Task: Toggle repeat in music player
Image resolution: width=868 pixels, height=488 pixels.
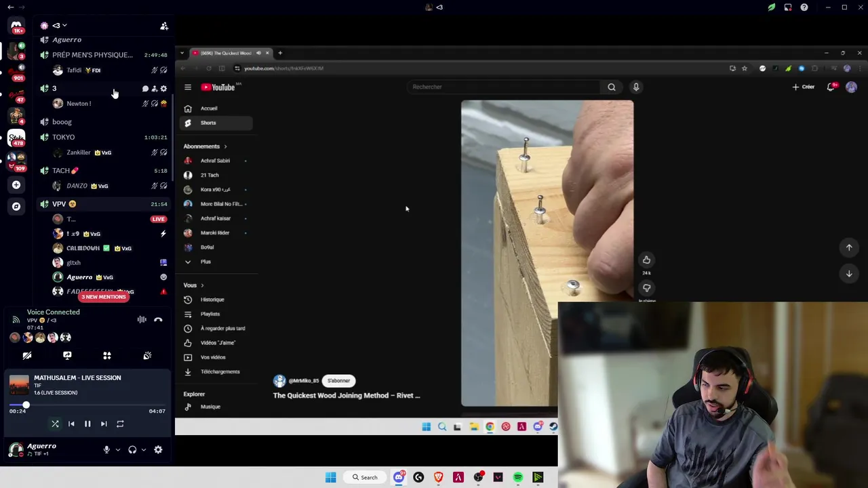Action: coord(120,424)
